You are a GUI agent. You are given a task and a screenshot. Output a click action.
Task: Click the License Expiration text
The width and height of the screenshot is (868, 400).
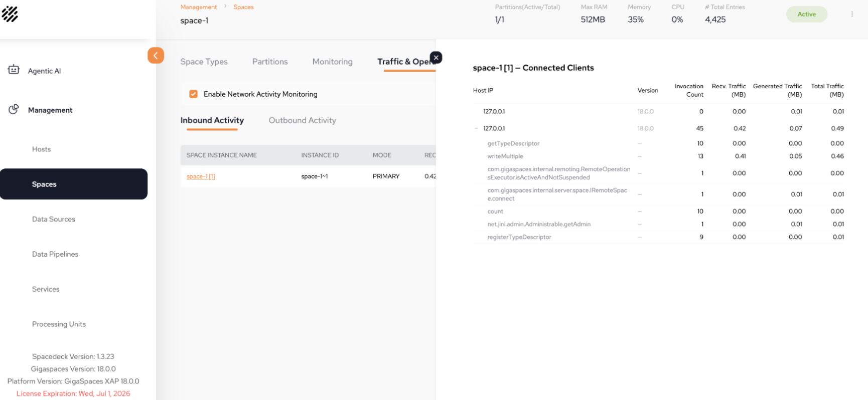click(x=73, y=393)
